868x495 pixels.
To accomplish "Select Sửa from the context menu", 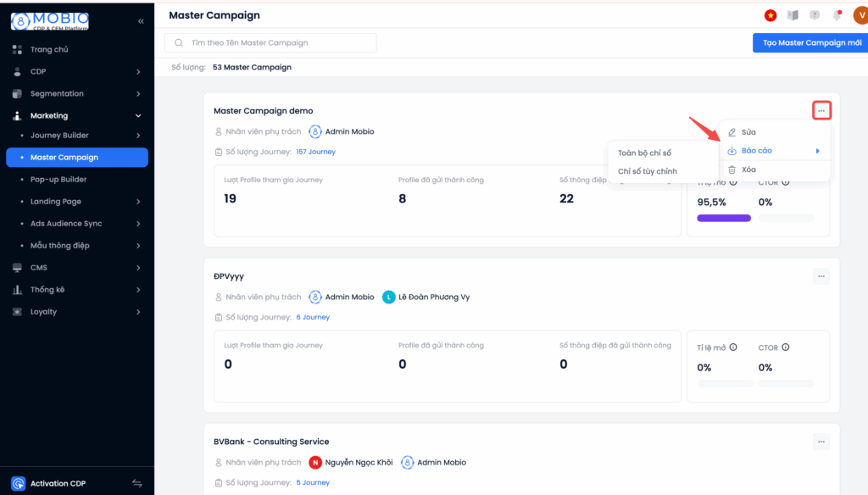I will (x=748, y=132).
